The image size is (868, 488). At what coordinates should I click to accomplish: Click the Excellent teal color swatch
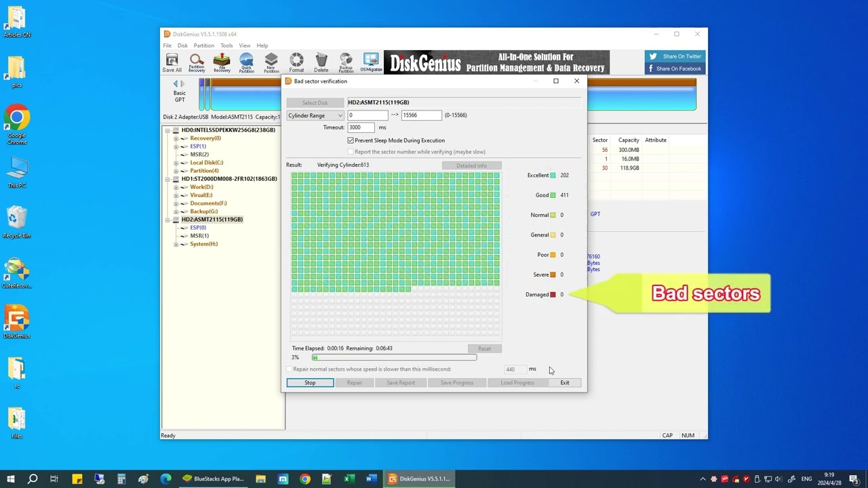(553, 176)
